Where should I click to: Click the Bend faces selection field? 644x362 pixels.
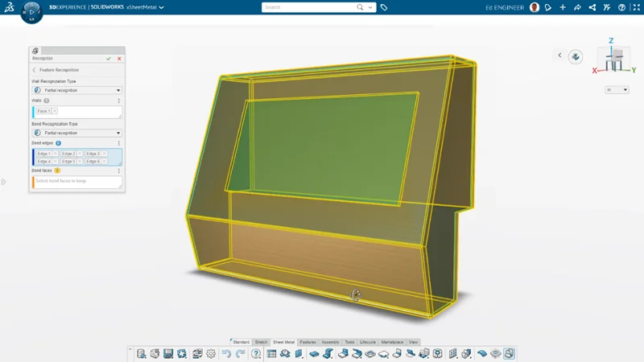[77, 182]
